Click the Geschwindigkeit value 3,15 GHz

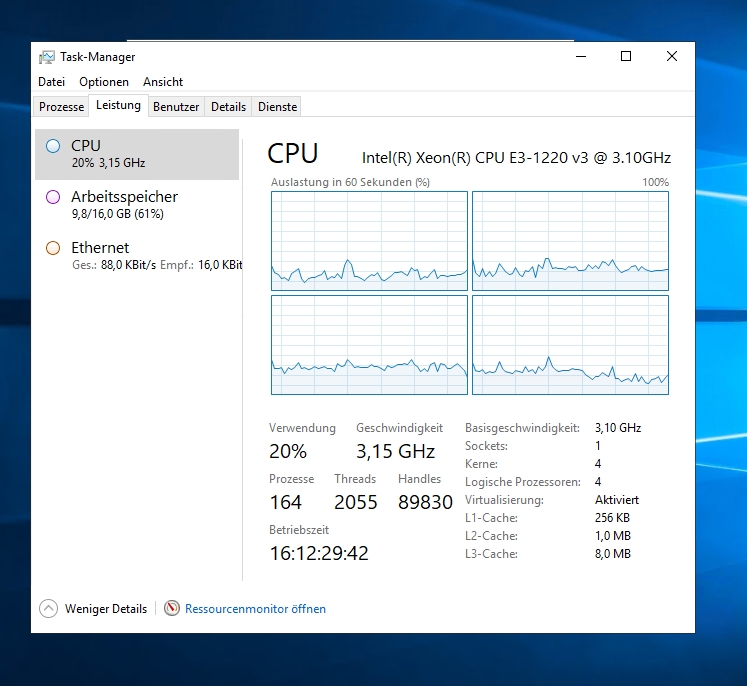coord(395,451)
